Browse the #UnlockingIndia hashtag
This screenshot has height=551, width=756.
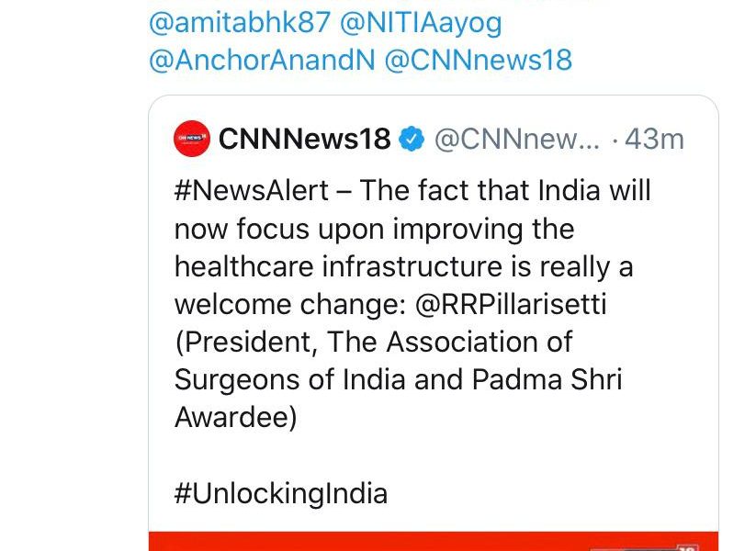(x=280, y=493)
